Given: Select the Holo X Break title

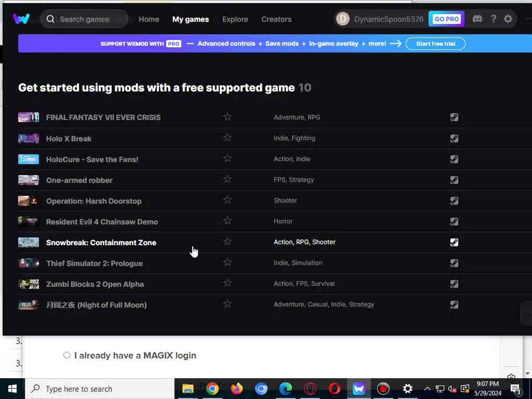Looking at the screenshot, I should (69, 139).
